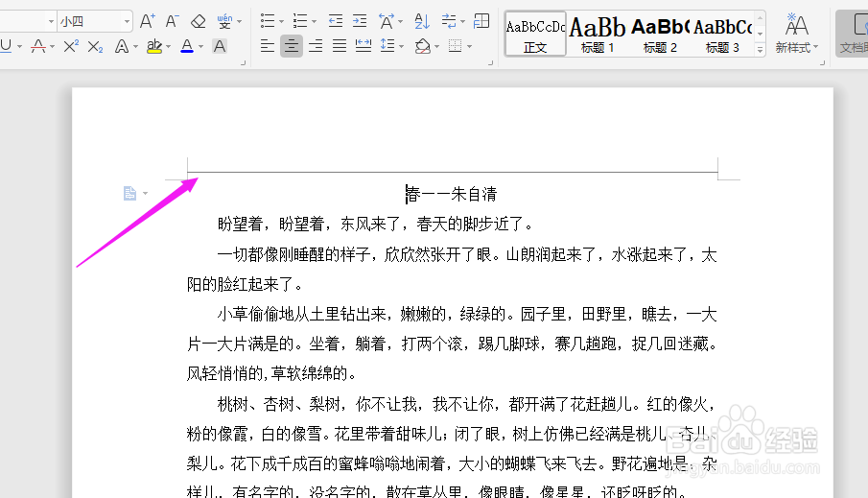This screenshot has width=868, height=498.
Task: Expand shading color dropdown arrow
Action: pos(436,46)
